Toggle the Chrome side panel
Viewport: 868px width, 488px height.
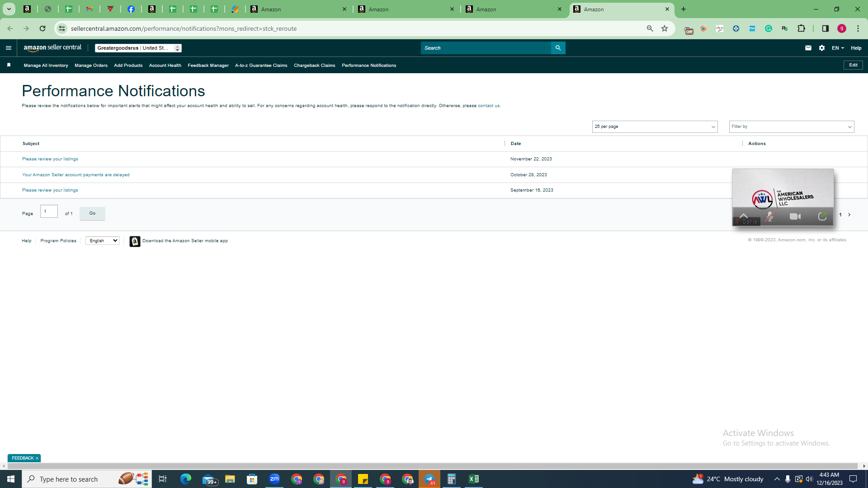826,28
